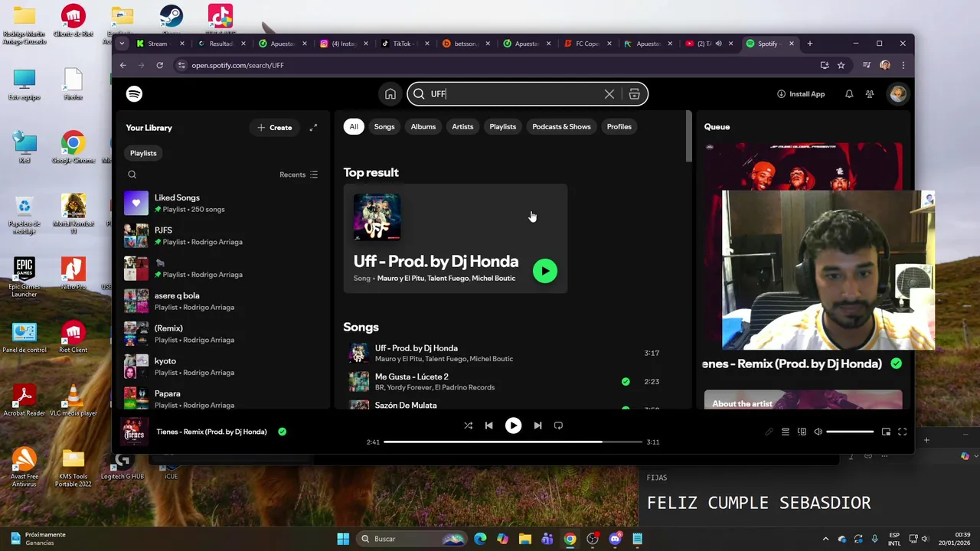Viewport: 980px width, 551px height.
Task: Clear the search field with X
Action: [x=609, y=94]
